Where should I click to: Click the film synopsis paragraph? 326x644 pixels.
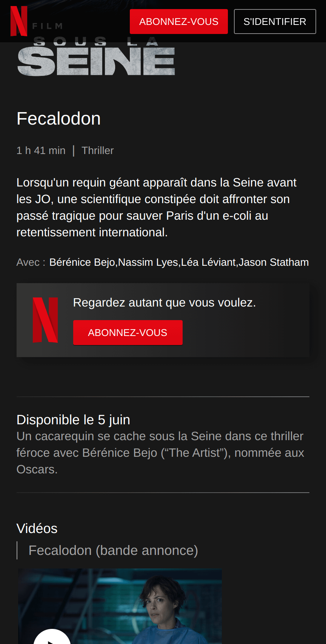[x=157, y=207]
